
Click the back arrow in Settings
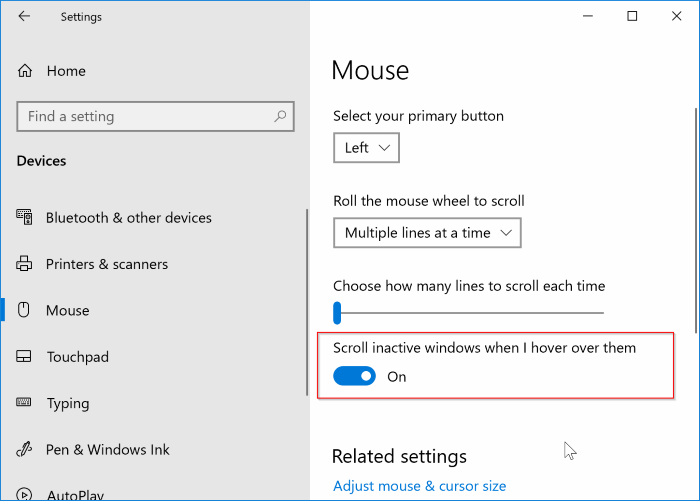[x=24, y=17]
